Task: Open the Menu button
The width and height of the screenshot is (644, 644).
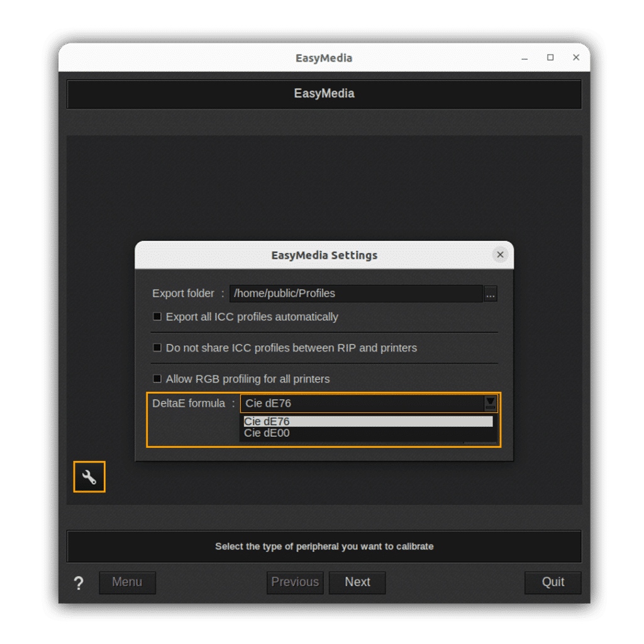Action: pos(127,582)
